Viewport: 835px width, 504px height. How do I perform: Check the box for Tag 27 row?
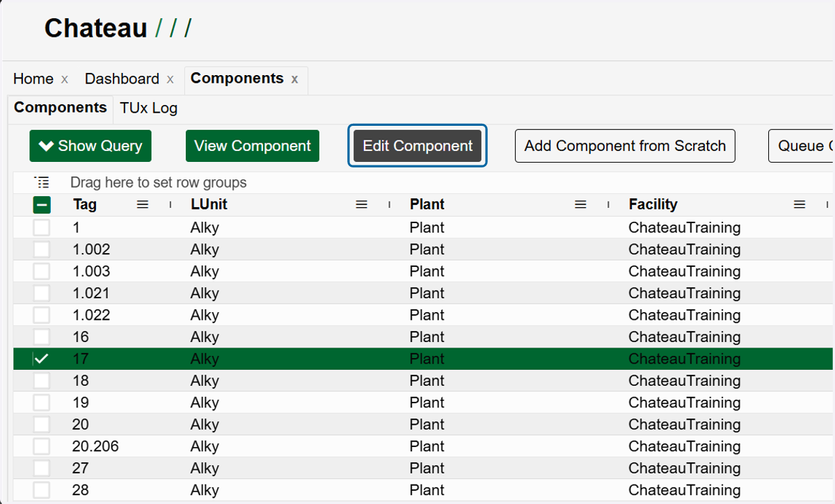point(42,469)
